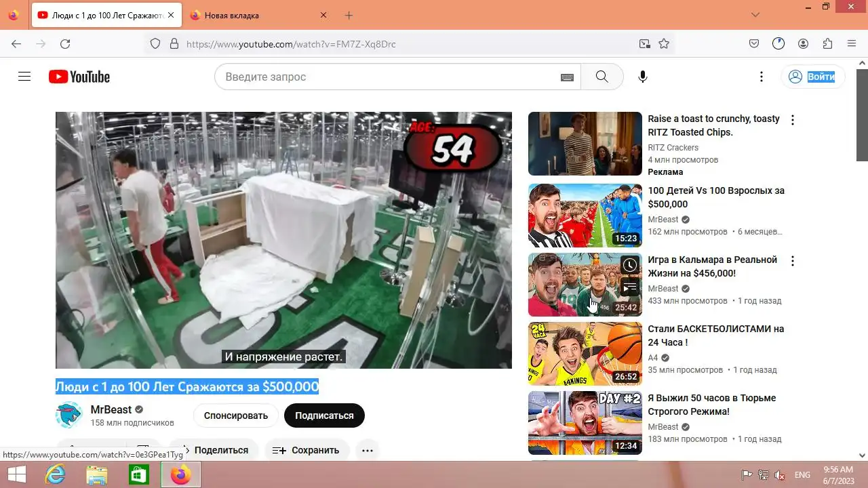Click on the video player

[x=283, y=240]
